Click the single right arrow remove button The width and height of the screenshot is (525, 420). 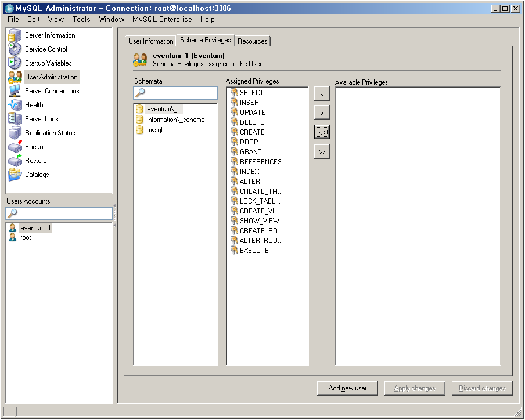[x=322, y=113]
